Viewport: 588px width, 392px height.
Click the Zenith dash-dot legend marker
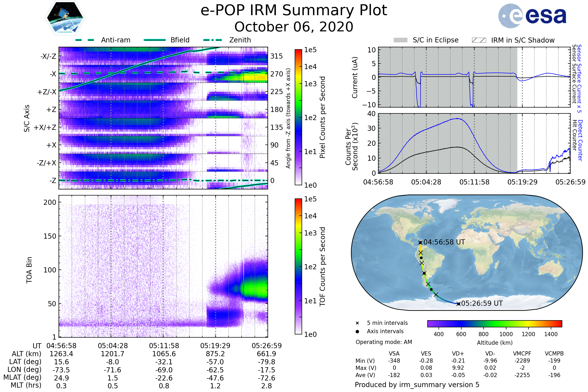(x=213, y=40)
